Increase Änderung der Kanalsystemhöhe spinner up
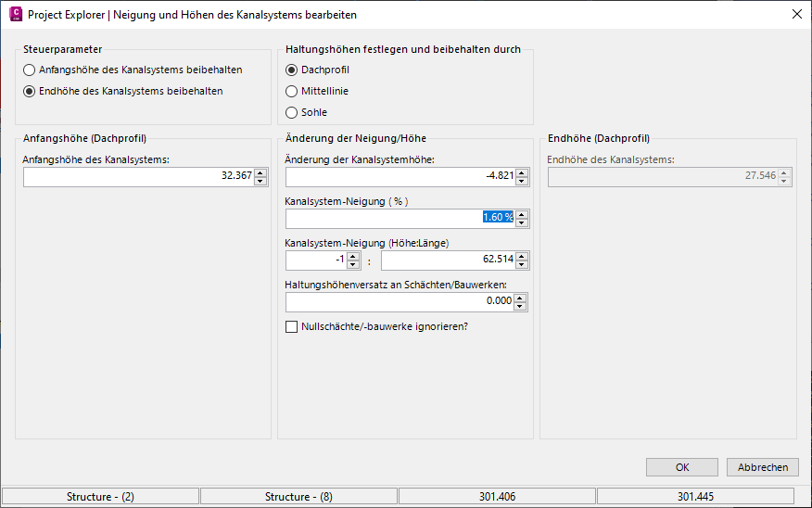The image size is (812, 508). [522, 171]
